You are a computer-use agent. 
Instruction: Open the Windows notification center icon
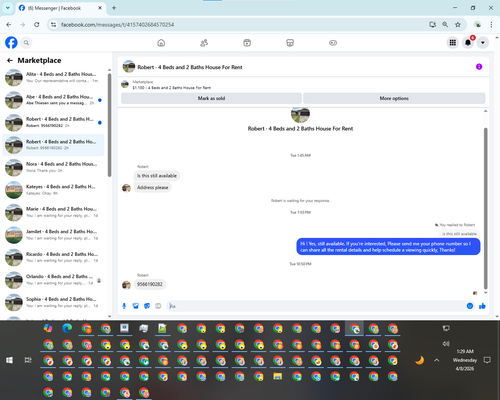pos(487,360)
